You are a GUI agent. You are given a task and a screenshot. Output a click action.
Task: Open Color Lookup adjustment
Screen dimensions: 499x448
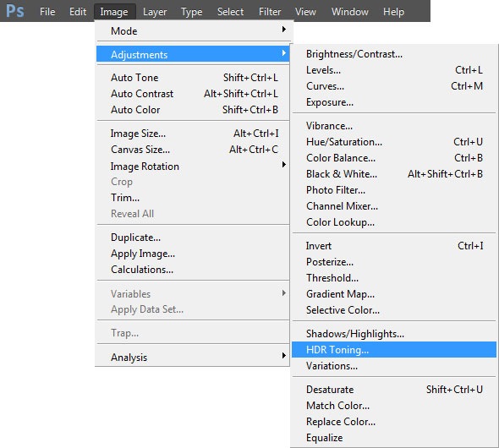(x=394, y=222)
